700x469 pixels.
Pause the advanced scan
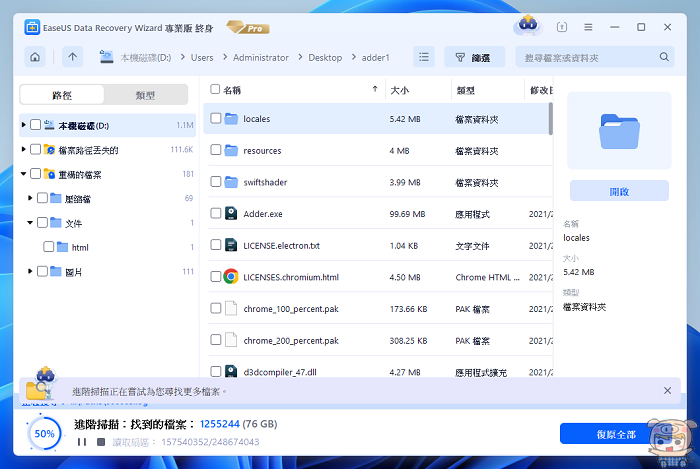click(x=82, y=441)
